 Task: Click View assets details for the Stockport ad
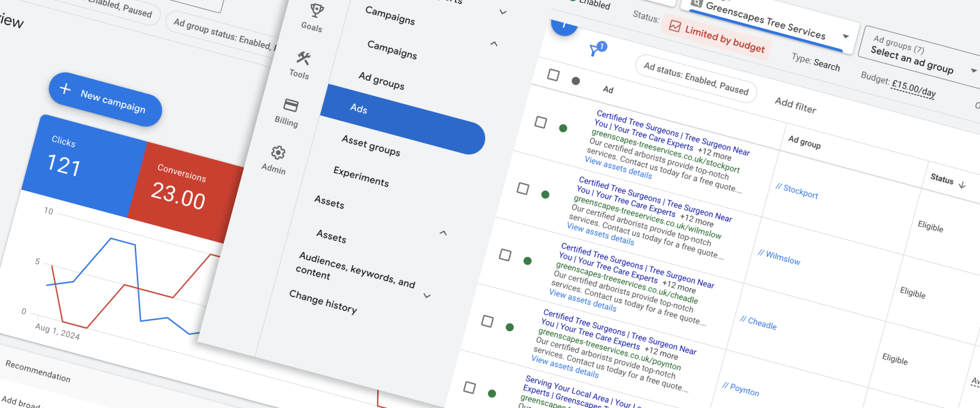(619, 167)
